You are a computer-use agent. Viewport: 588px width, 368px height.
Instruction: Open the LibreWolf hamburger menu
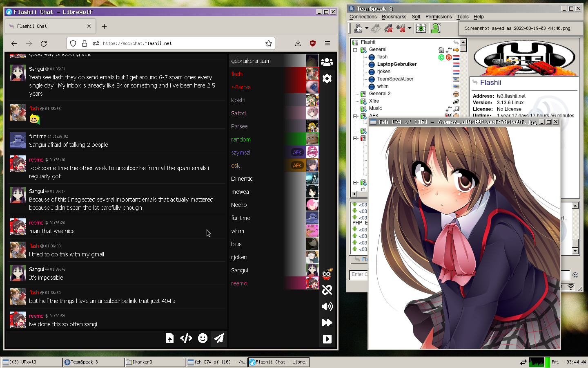[x=327, y=43]
